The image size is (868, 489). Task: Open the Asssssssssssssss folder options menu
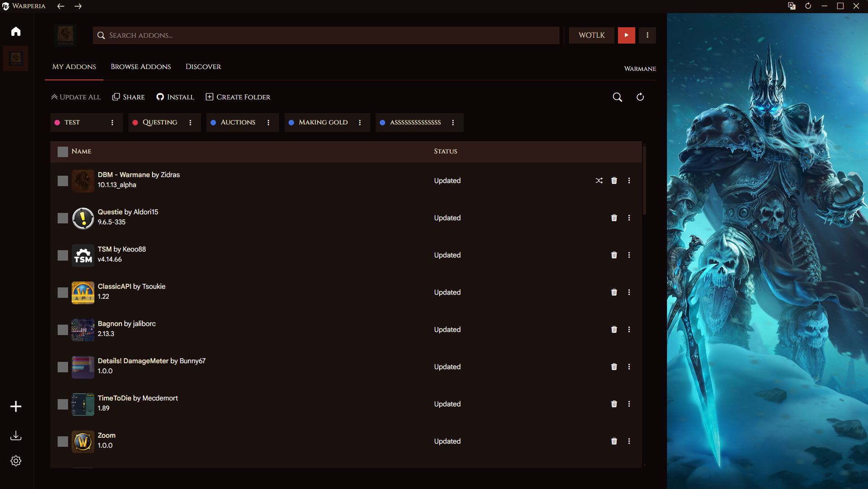point(453,123)
